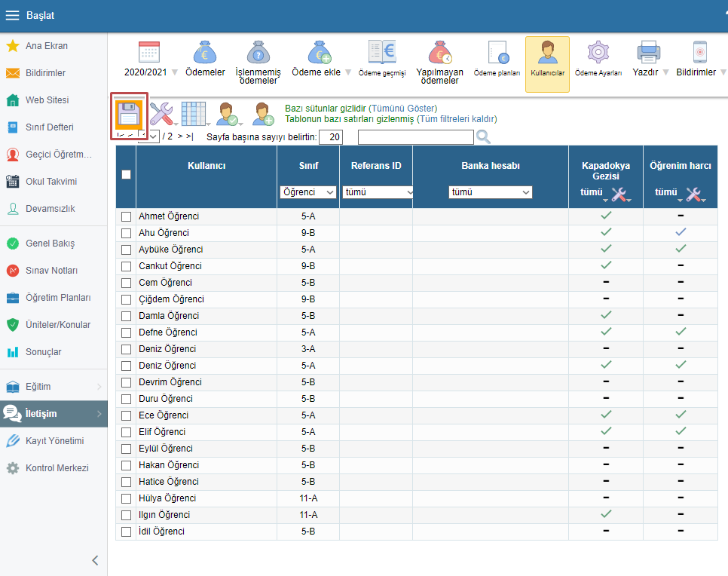Viewport: 728px width, 576px height.
Task: Toggle the select-all checkbox in table header
Action: click(126, 174)
